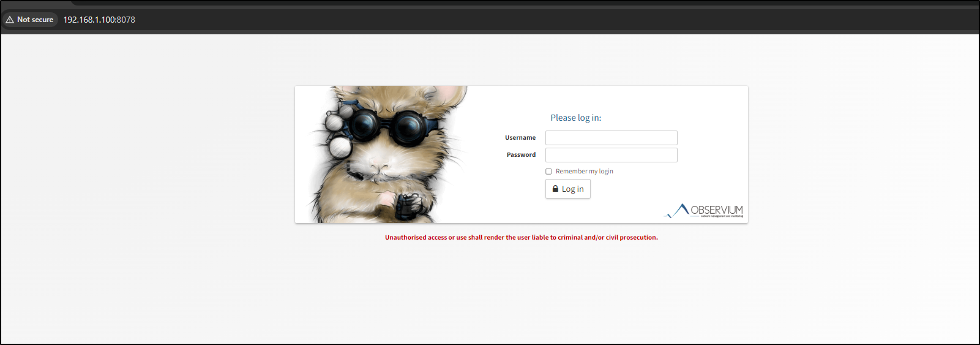Click the red unauthorised access warning text

tap(522, 238)
